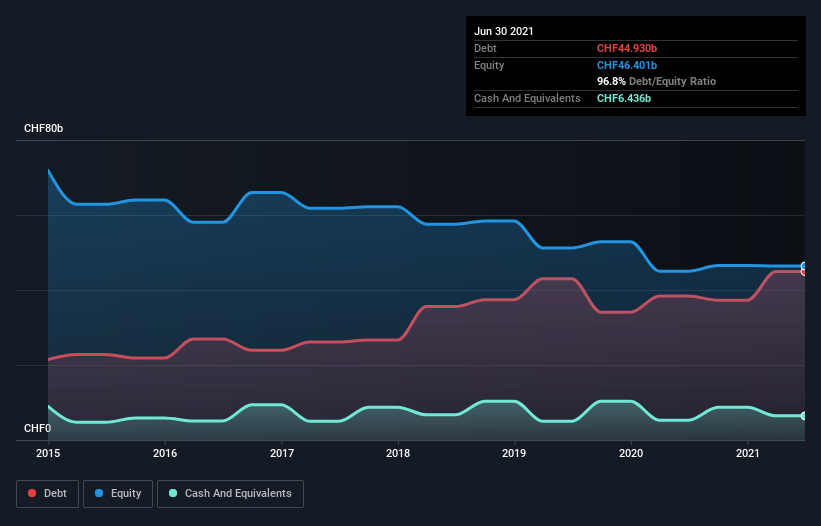The width and height of the screenshot is (821, 526).
Task: Click the CHF44.930b debt value
Action: click(627, 48)
